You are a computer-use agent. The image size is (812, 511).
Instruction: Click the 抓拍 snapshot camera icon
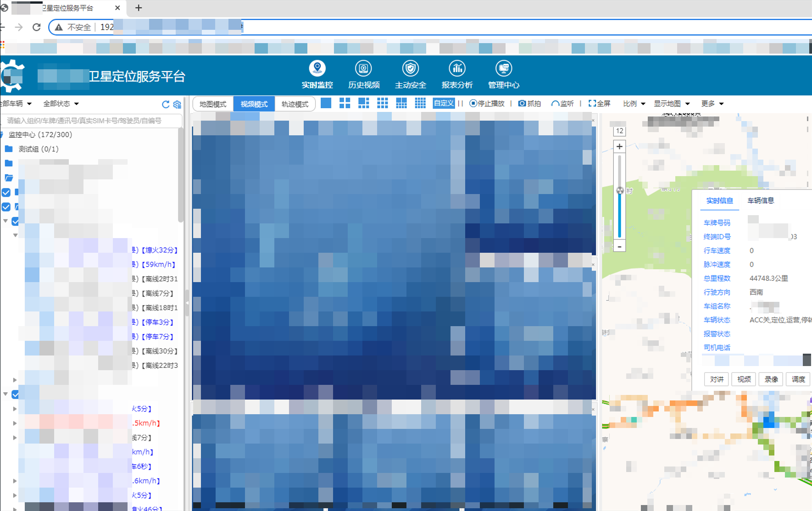522,104
